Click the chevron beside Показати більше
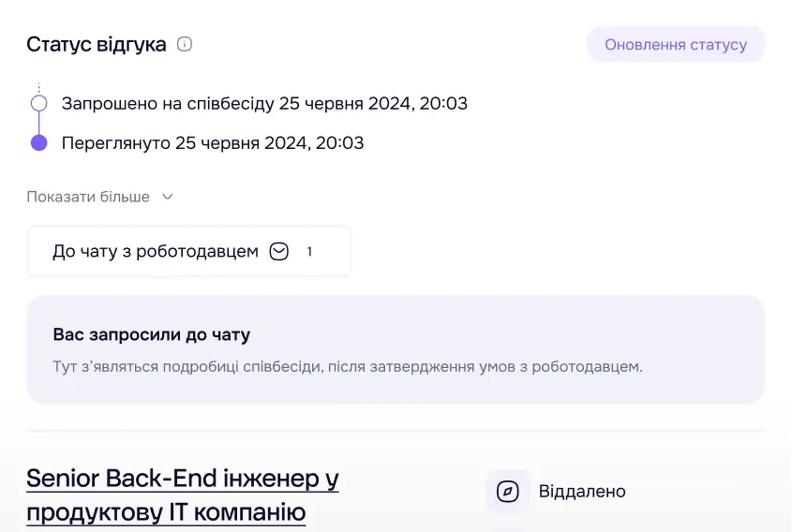792x532 pixels. coord(167,197)
